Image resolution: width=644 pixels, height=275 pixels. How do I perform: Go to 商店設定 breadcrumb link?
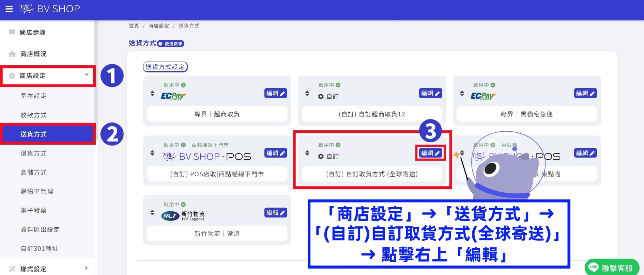(159, 26)
